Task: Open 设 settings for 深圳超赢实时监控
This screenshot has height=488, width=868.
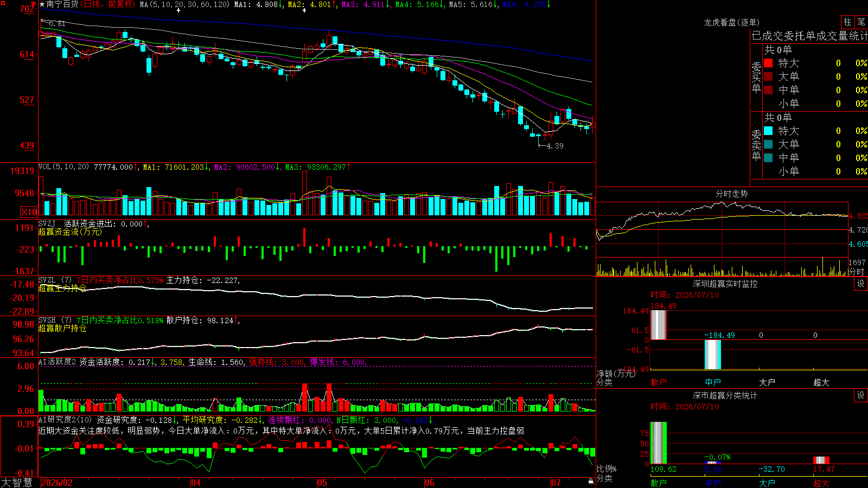Action: pyautogui.click(x=861, y=284)
